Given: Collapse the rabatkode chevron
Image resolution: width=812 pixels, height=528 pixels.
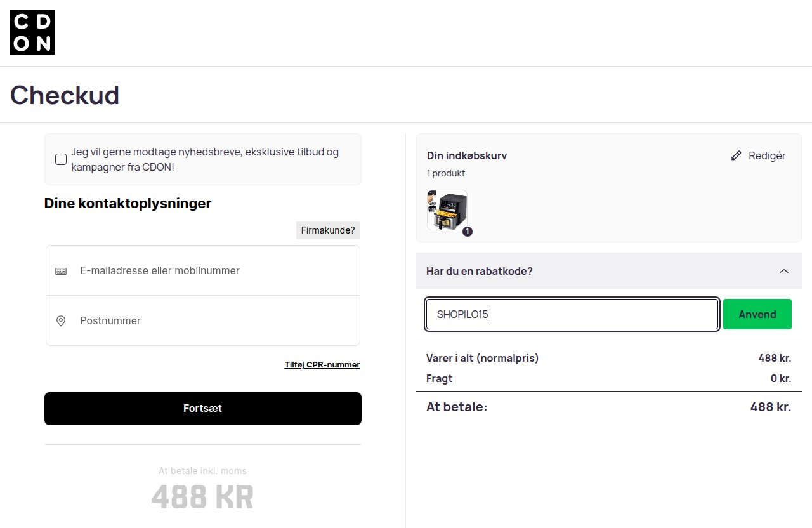Looking at the screenshot, I should coord(784,271).
